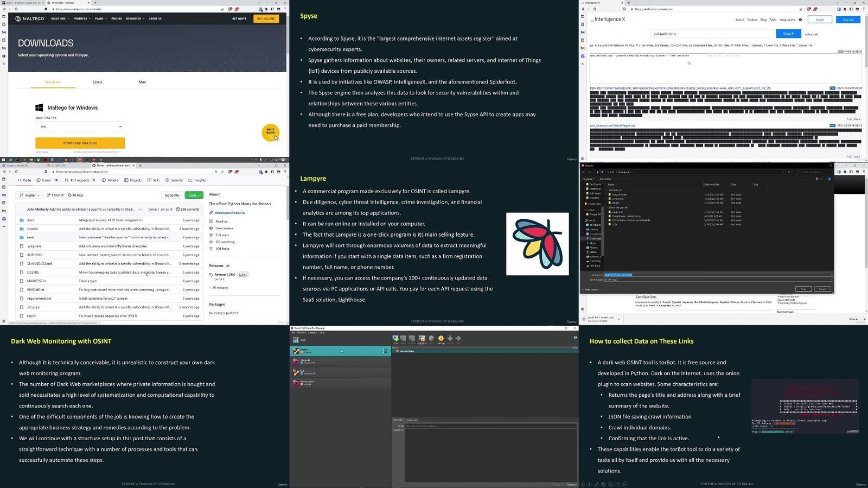The width and height of the screenshot is (868, 488).
Task: Open the GitHub Security tab
Action: coord(174,180)
